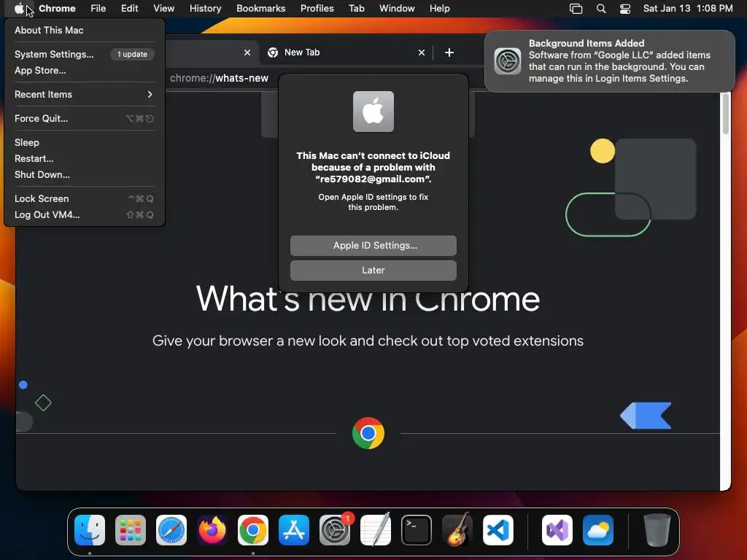Viewport: 747px width, 560px height.
Task: Open System Settings dock icon with badge
Action: point(335,530)
